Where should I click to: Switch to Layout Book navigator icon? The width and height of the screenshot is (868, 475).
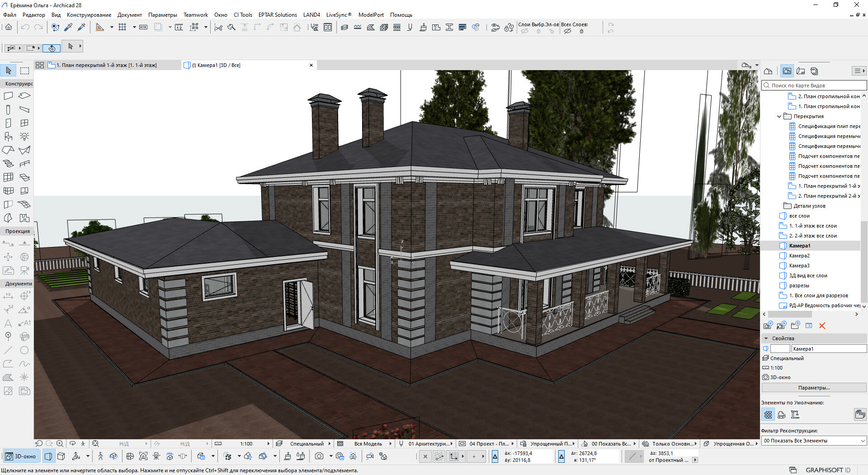[x=801, y=71]
